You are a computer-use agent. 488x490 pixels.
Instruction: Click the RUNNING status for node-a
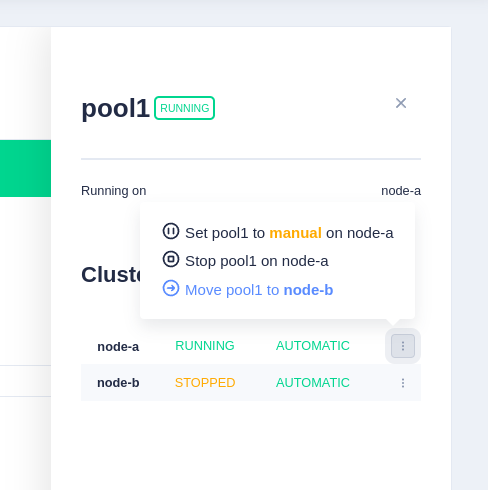tap(205, 346)
